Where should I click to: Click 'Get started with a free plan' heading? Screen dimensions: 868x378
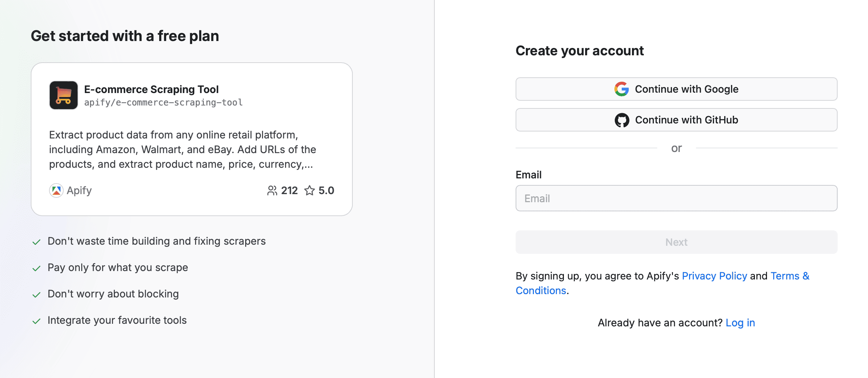125,36
